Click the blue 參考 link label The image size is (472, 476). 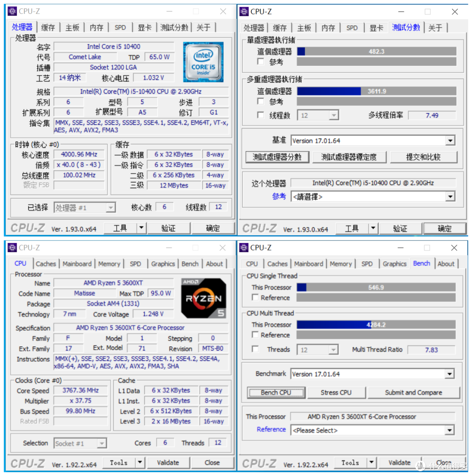(x=279, y=196)
